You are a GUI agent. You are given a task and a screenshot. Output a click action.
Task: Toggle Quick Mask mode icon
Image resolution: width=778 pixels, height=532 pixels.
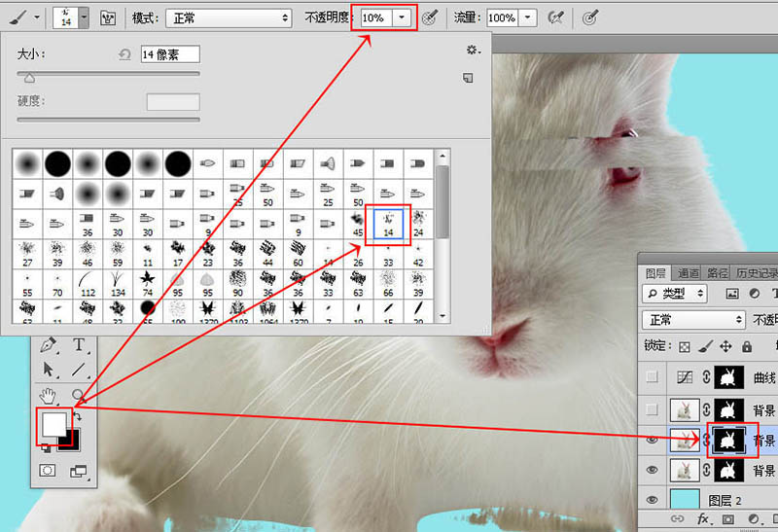pos(48,471)
